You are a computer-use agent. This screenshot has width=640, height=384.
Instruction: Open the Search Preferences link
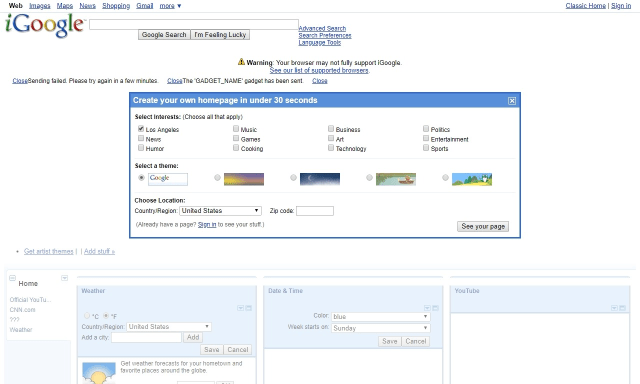[325, 36]
